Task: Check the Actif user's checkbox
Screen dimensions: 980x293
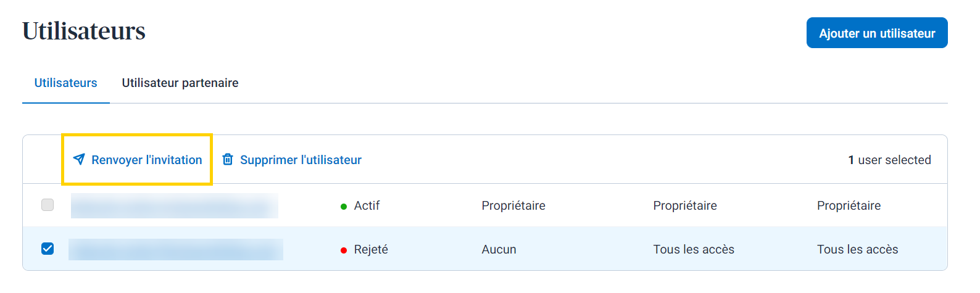Action: click(48, 205)
